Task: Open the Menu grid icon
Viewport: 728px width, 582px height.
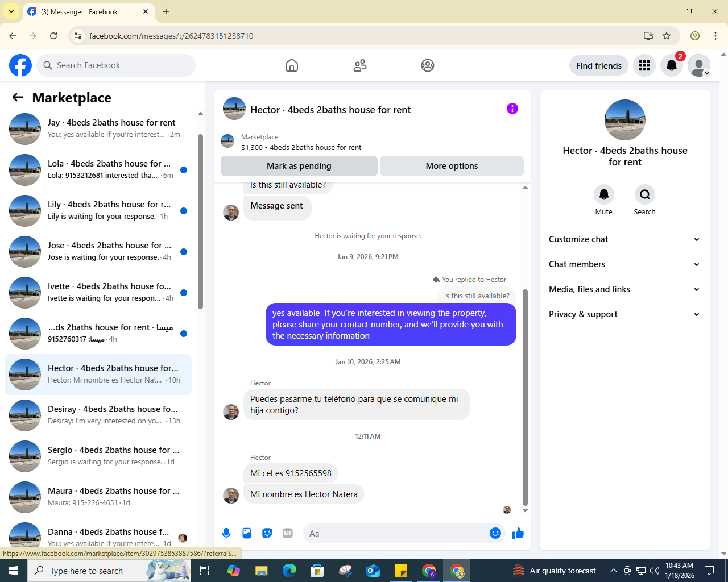Action: point(644,65)
